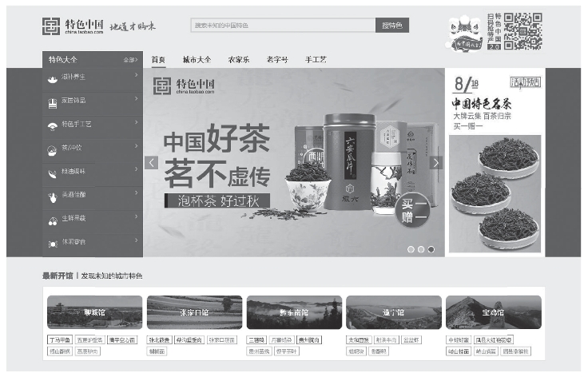Select the first carousel dot
Image resolution: width=588 pixels, height=377 pixels.
(x=411, y=249)
